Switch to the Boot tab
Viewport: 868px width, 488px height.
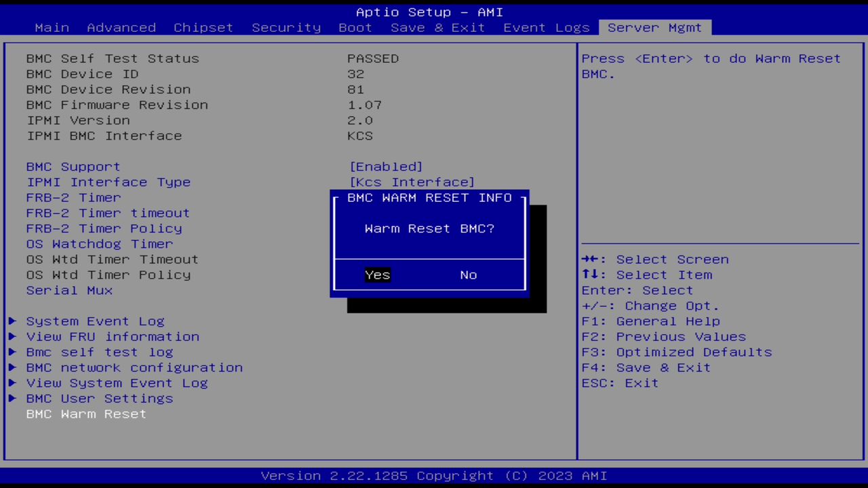[x=355, y=27]
